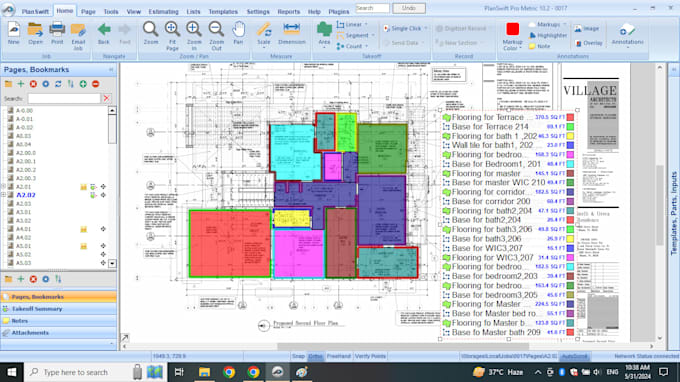Image resolution: width=680 pixels, height=382 pixels.
Task: Click the Overlay tool
Action: 588,43
